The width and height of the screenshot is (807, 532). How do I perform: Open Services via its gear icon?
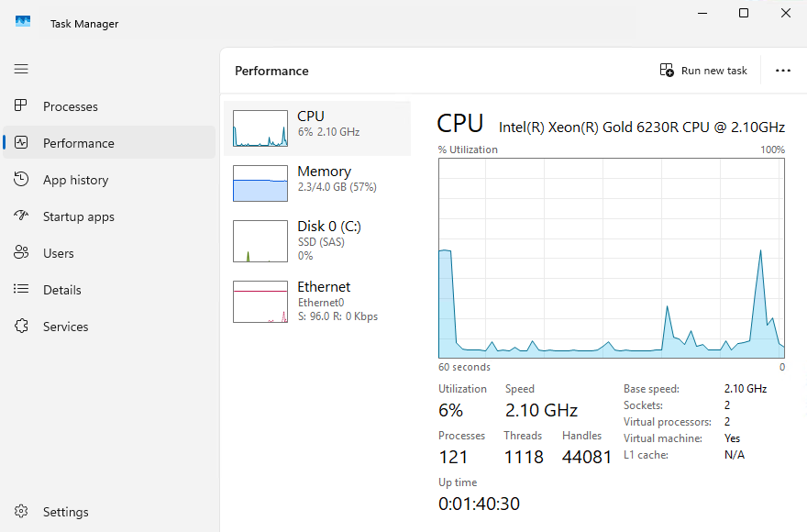[x=20, y=327]
